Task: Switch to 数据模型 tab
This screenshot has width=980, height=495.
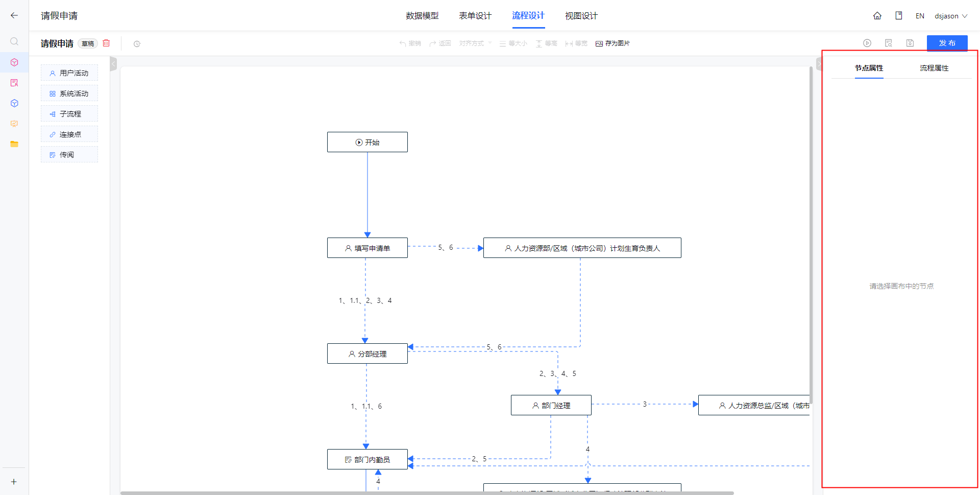Action: click(422, 16)
